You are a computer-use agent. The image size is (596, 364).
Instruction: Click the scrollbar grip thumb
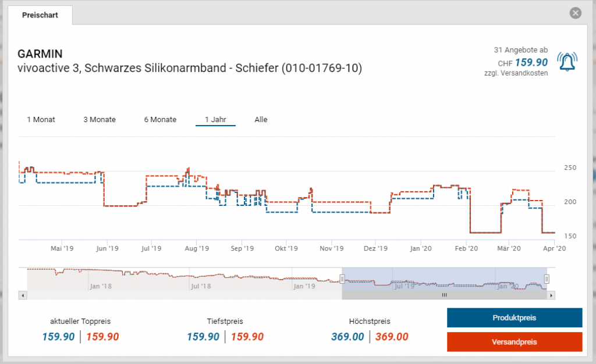coord(445,295)
